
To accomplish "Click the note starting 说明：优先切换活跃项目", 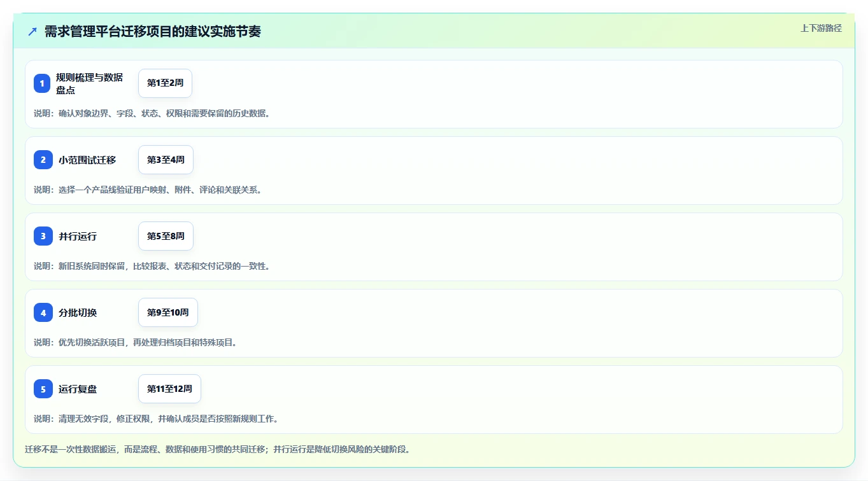I will (x=135, y=342).
